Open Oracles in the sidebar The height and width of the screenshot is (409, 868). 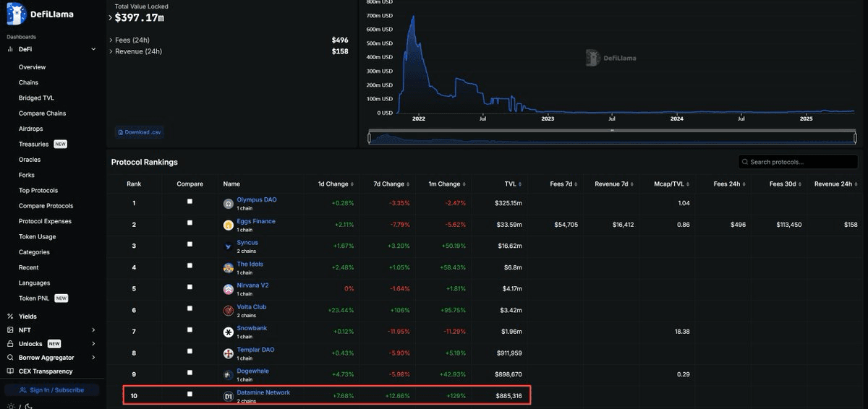coord(30,160)
